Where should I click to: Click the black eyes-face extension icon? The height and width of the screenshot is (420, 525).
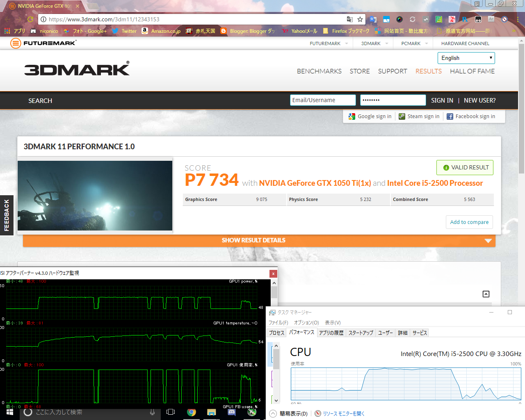[478, 19]
